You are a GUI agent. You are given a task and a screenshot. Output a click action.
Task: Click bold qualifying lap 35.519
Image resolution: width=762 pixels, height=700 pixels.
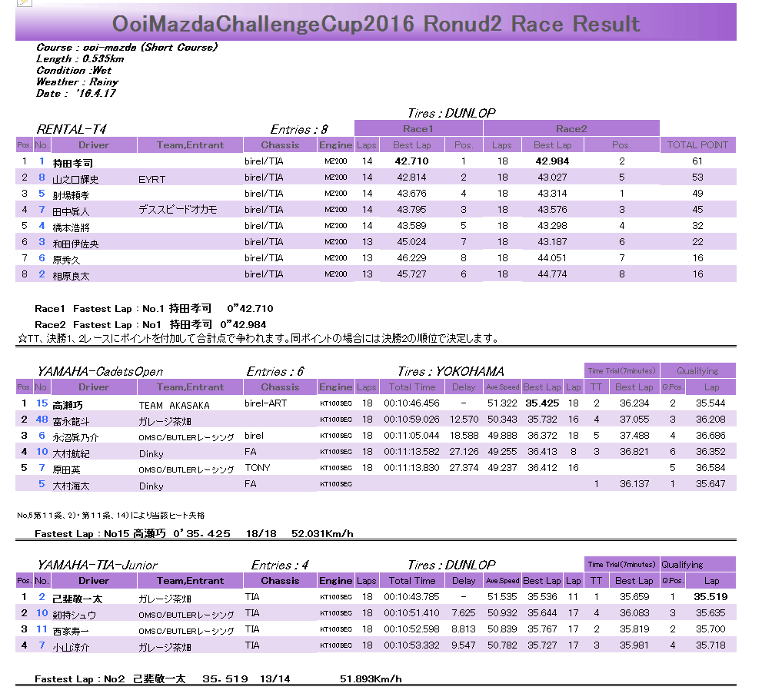711,597
